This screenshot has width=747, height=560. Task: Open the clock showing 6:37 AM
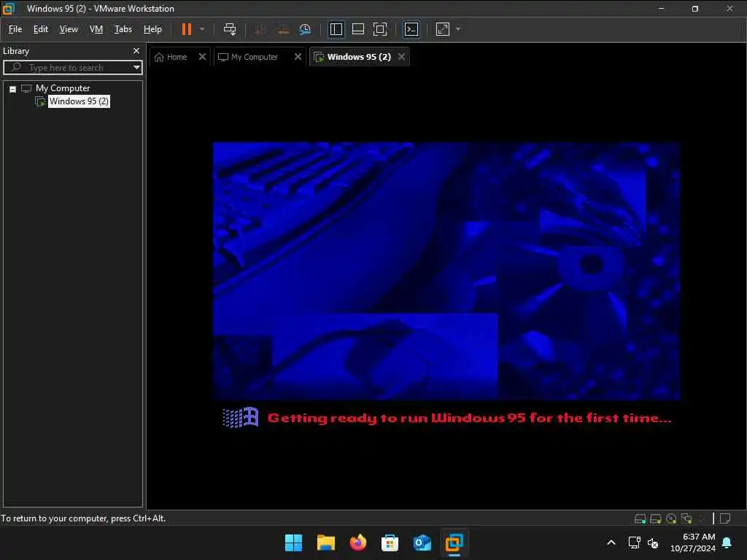click(x=693, y=542)
